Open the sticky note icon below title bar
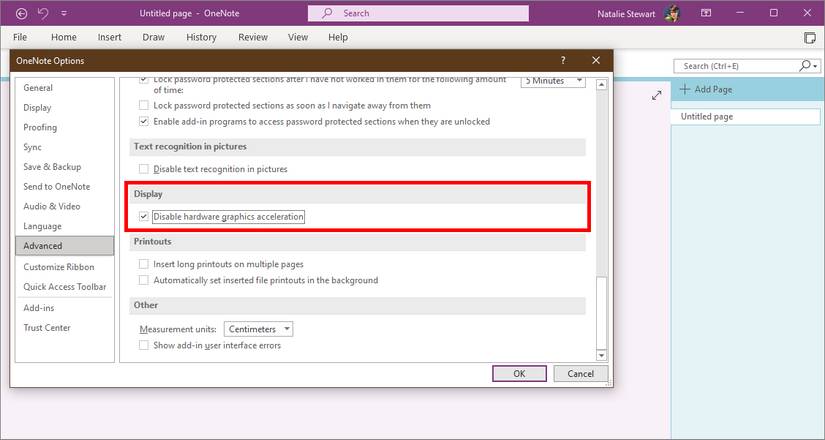Screen dimensions: 825x440 810,37
